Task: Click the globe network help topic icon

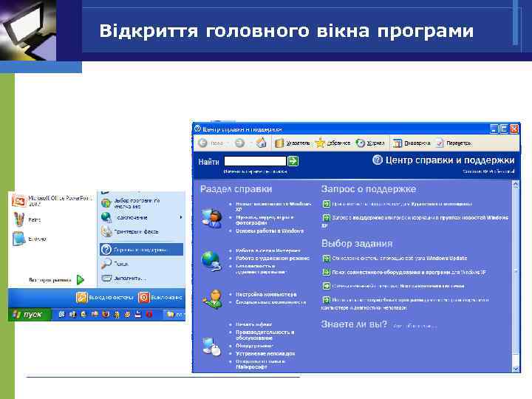Action: tap(212, 261)
